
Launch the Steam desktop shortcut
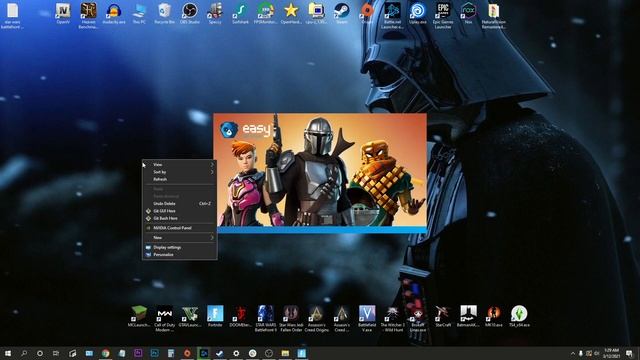342,14
